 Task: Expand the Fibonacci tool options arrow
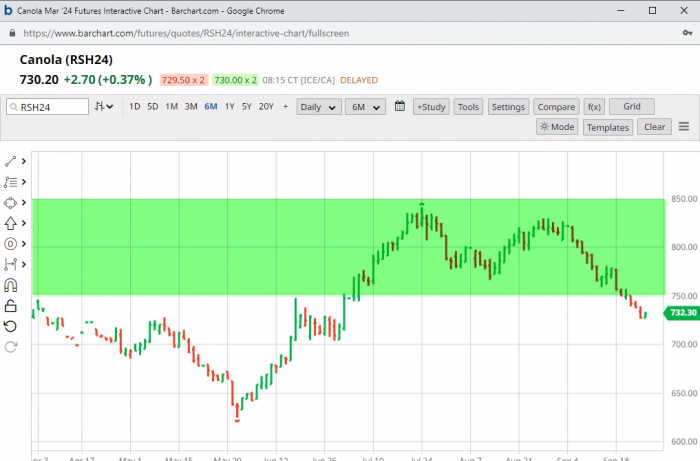(x=24, y=182)
